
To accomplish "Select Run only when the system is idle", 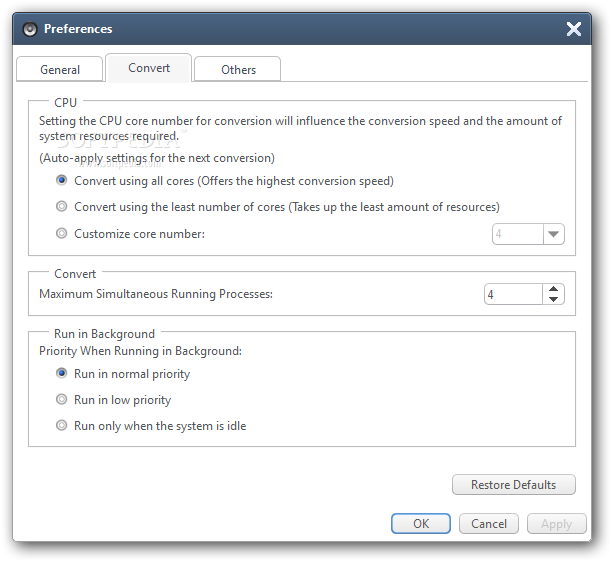I will coord(61,425).
